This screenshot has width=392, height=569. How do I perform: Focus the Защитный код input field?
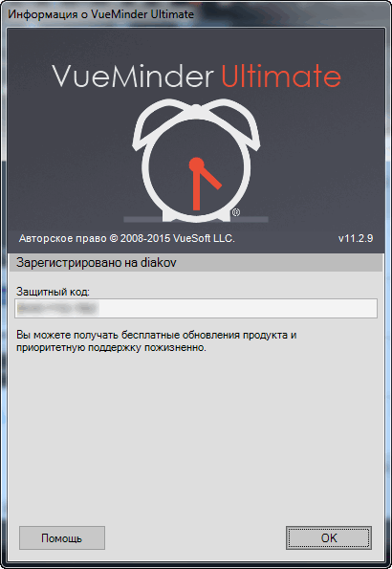pos(196,309)
